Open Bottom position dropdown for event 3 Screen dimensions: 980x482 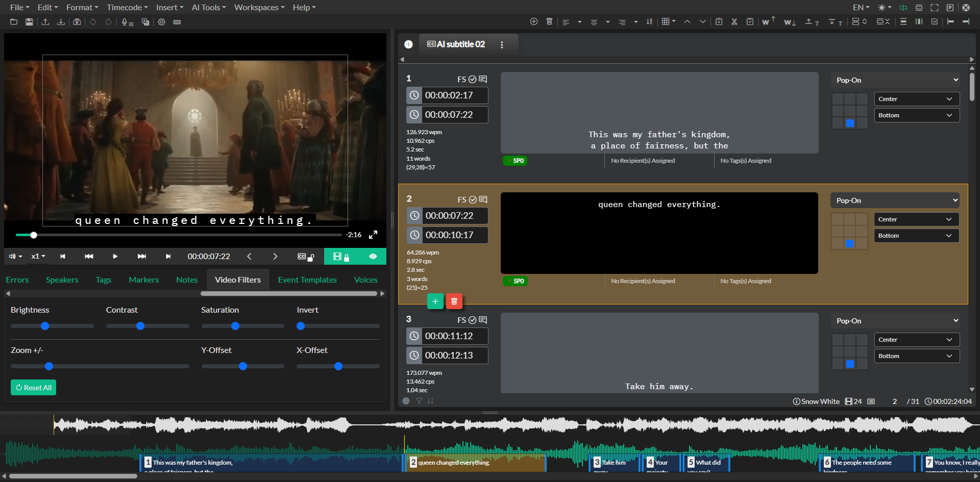(x=917, y=356)
